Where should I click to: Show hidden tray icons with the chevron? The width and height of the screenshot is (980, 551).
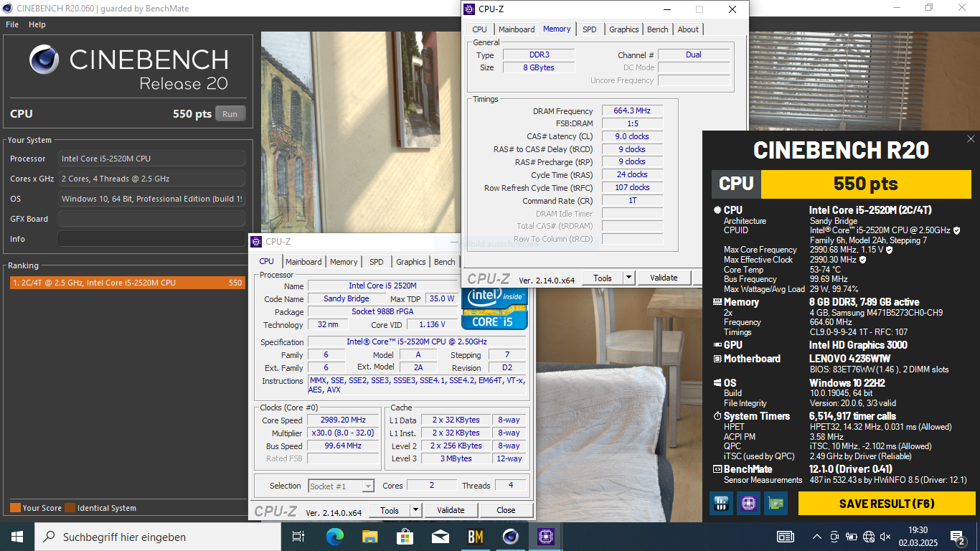817,537
